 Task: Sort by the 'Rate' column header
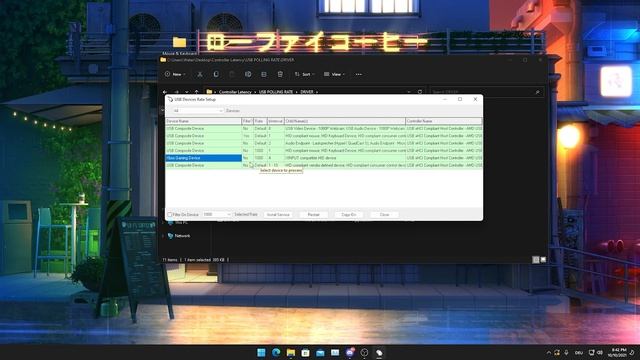(260, 121)
